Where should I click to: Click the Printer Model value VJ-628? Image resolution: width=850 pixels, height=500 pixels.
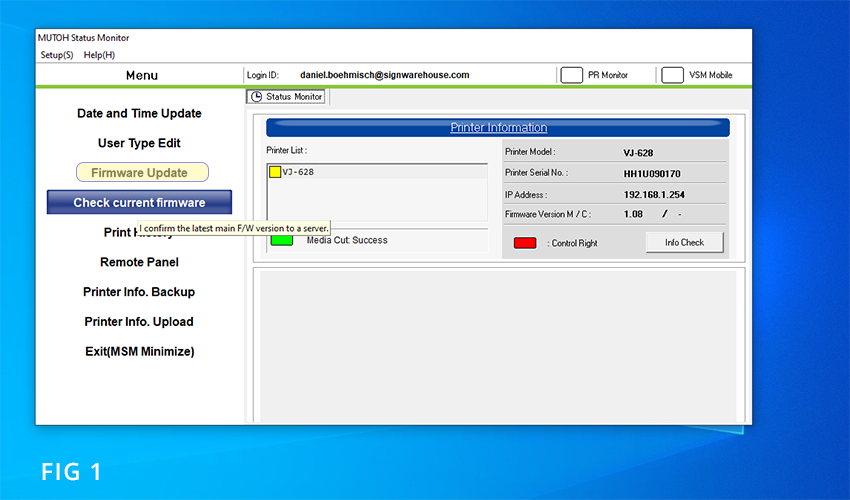point(638,153)
